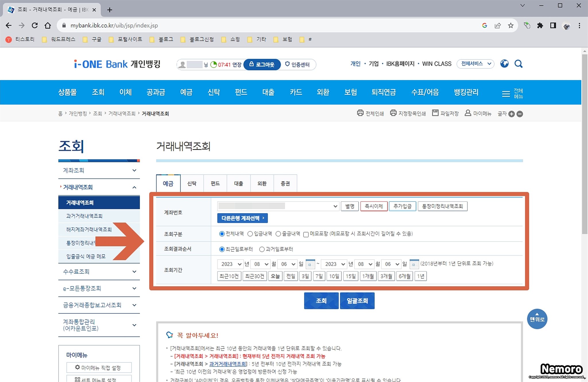Open the 전체서비스 dropdown

click(475, 64)
